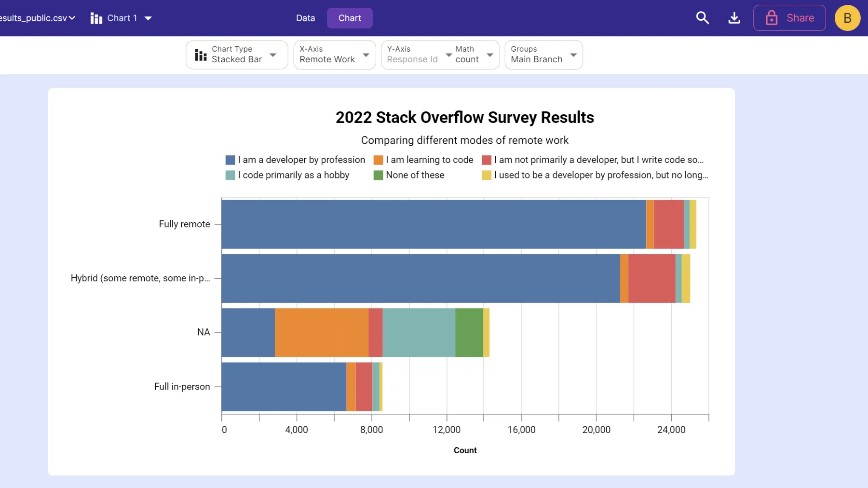Click the orange 'I am learning to code' legend swatch
The width and height of the screenshot is (868, 488).
378,160
